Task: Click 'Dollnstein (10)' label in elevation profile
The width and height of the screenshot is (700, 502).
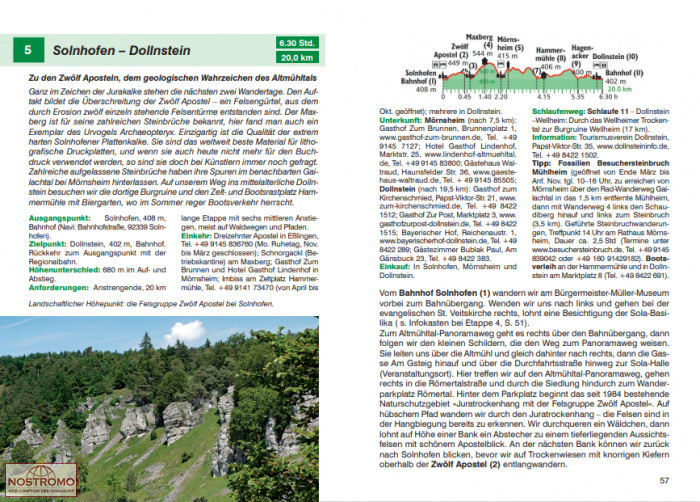Action: point(615,57)
